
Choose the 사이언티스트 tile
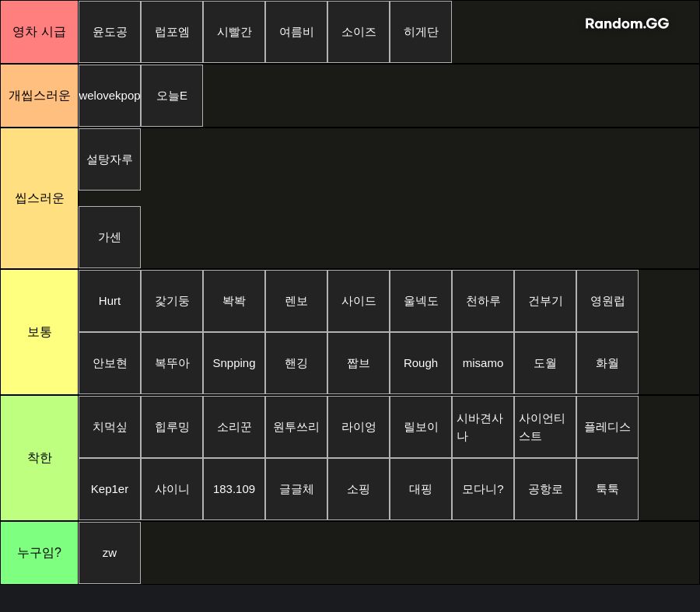pos(545,427)
